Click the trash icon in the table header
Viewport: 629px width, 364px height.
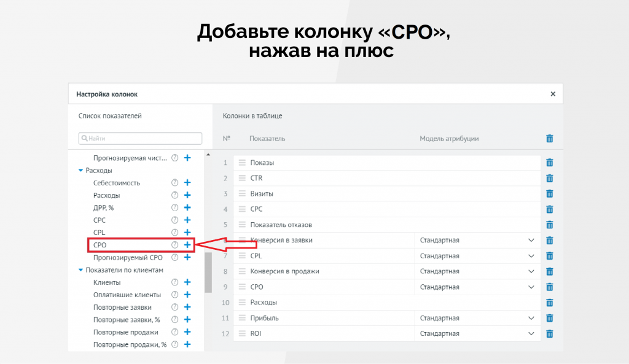pyautogui.click(x=550, y=139)
